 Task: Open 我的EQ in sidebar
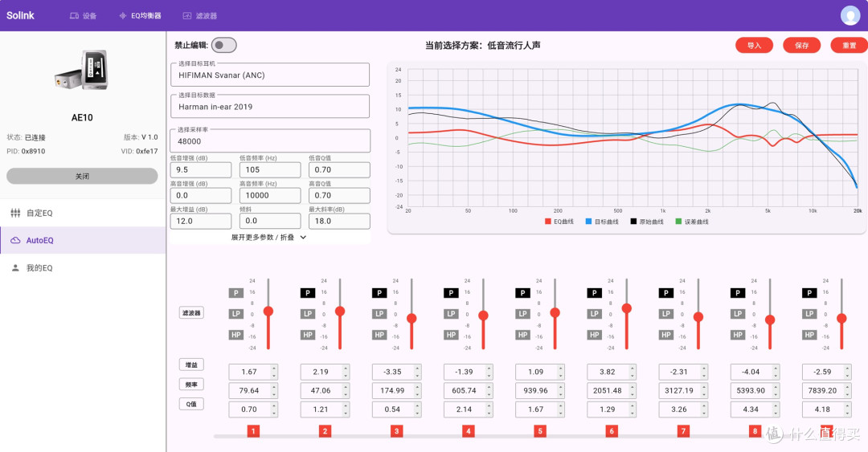[x=83, y=268]
